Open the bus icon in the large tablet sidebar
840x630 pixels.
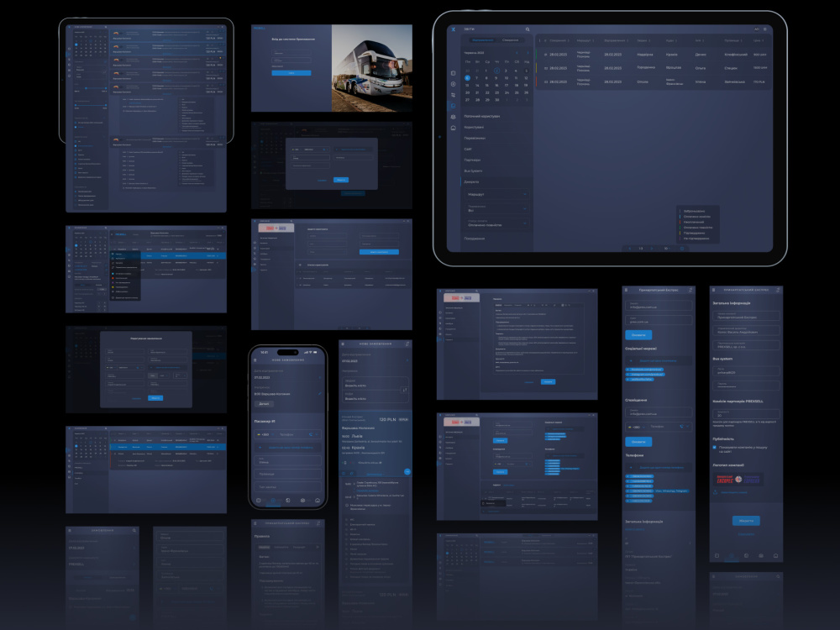(x=454, y=128)
